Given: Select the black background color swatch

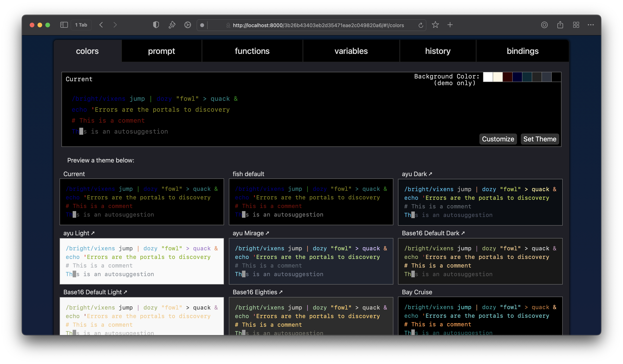Looking at the screenshot, I should [x=556, y=77].
